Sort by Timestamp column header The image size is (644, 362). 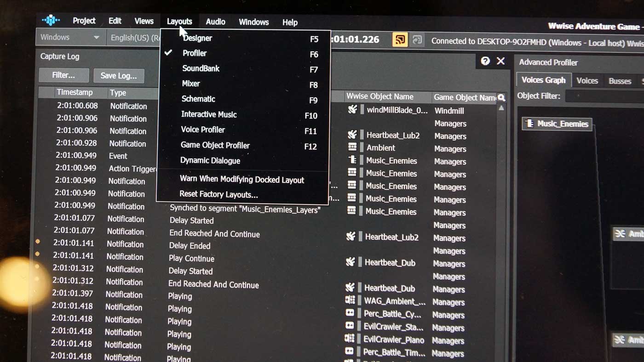tap(75, 92)
